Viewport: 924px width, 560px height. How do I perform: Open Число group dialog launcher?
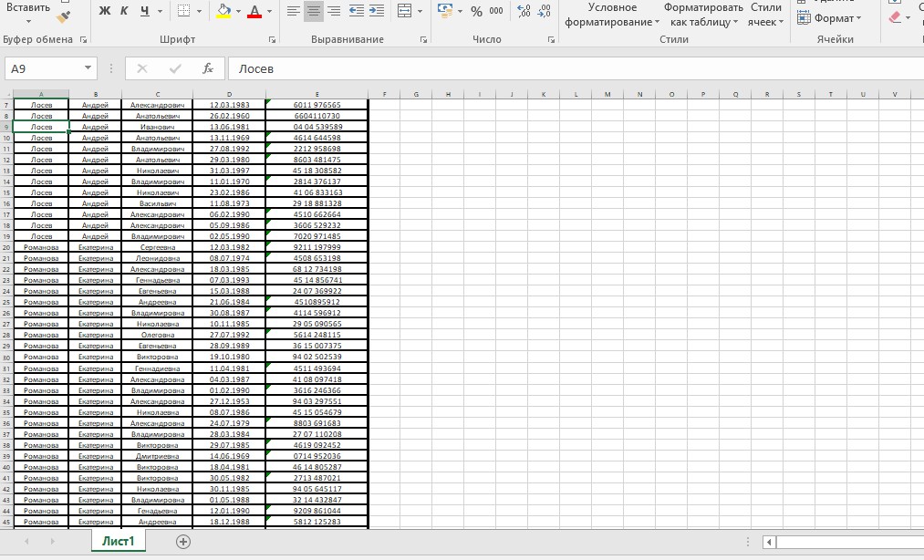tap(551, 39)
